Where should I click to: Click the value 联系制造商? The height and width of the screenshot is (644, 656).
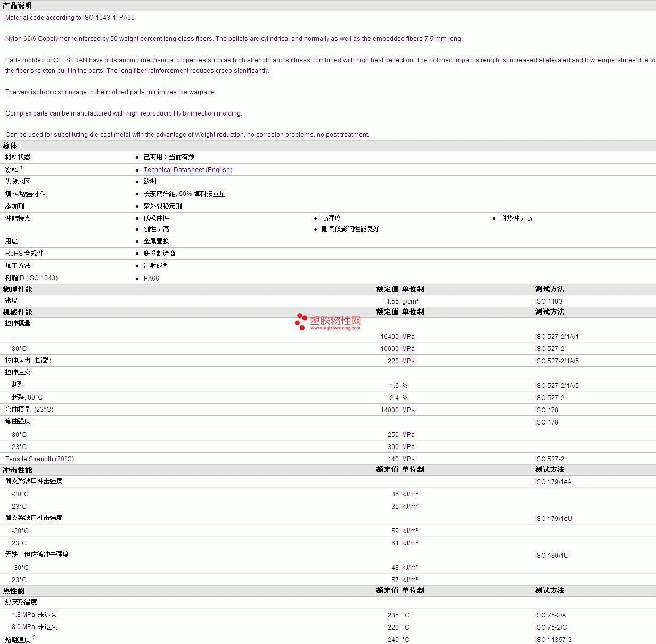[160, 254]
